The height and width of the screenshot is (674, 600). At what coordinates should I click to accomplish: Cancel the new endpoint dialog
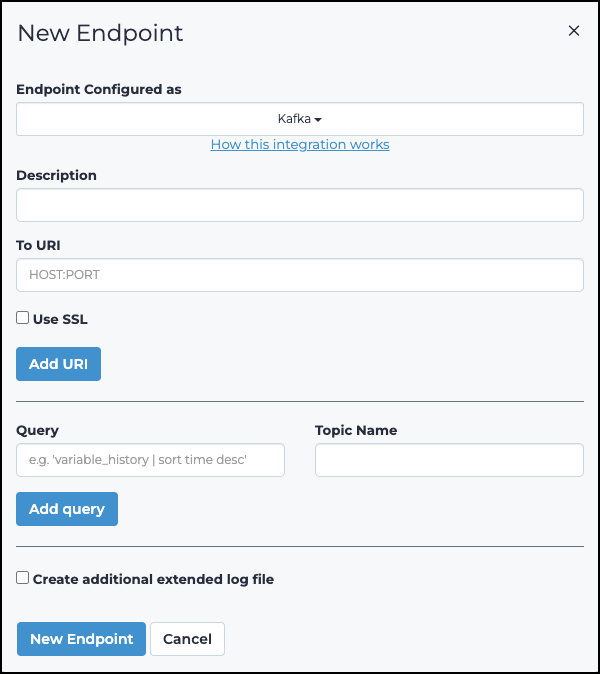(x=187, y=639)
